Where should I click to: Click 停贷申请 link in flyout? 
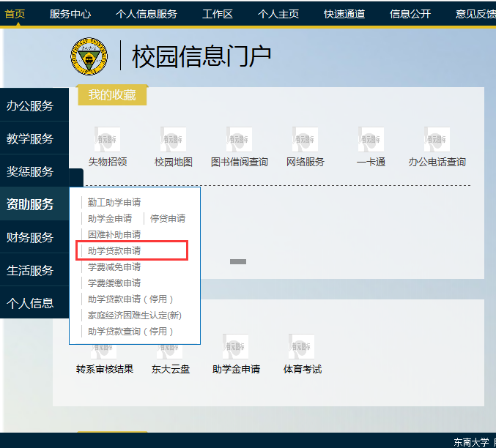click(x=168, y=219)
